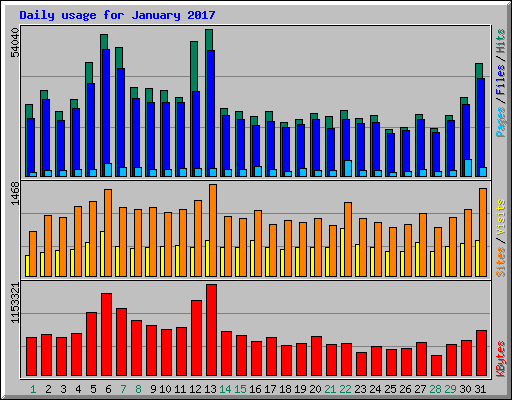Screen dimensions: 512x400
Task: Click the orange Visits bar for day 31
Action: click(x=483, y=232)
